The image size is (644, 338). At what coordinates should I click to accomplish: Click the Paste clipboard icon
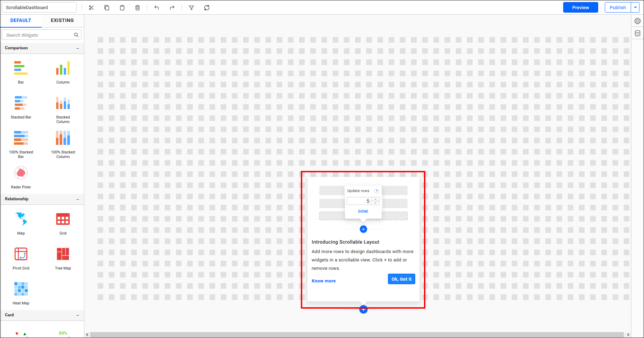point(122,8)
